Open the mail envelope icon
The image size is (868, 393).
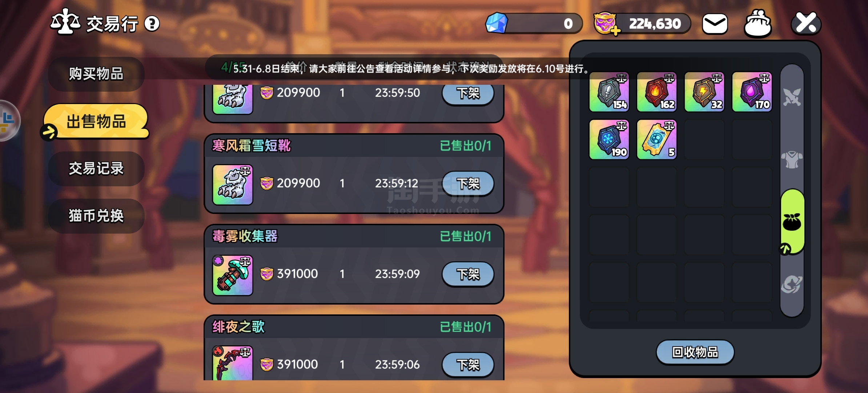click(715, 24)
